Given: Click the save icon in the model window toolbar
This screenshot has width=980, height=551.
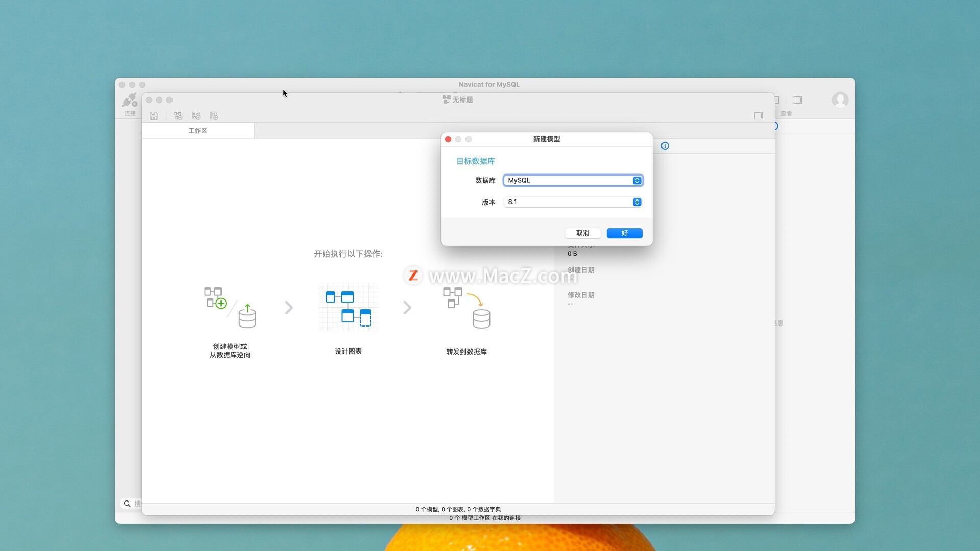Looking at the screenshot, I should (x=154, y=116).
